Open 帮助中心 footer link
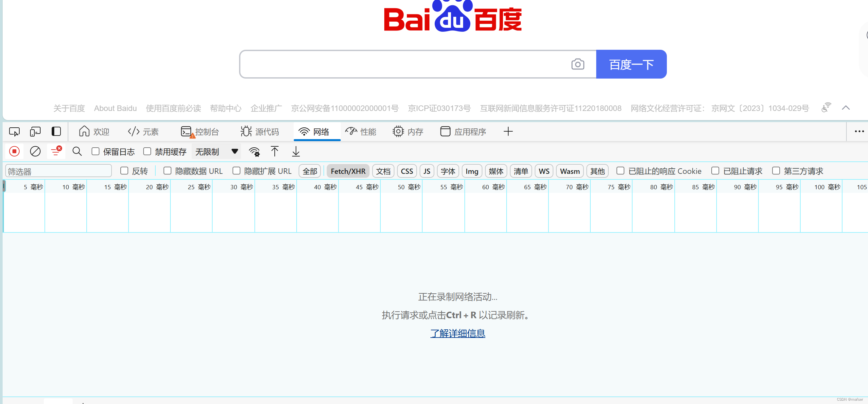 226,108
